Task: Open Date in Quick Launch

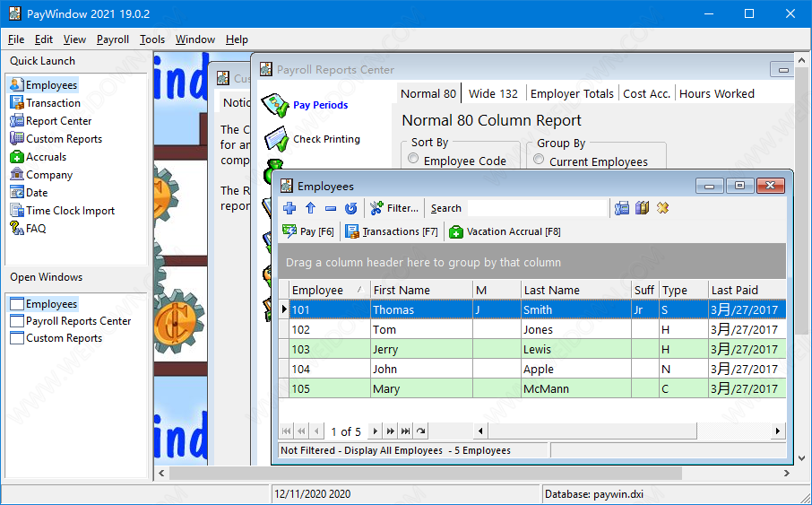Action: (x=29, y=192)
